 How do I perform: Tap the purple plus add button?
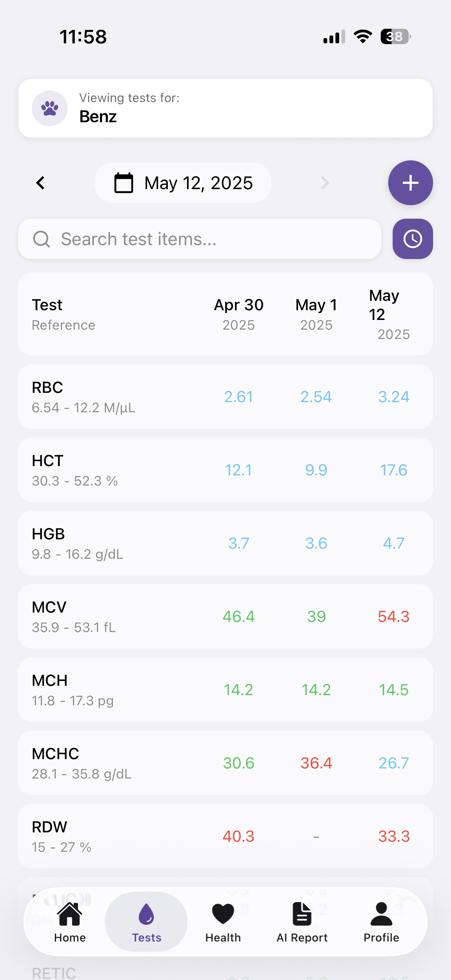click(410, 183)
